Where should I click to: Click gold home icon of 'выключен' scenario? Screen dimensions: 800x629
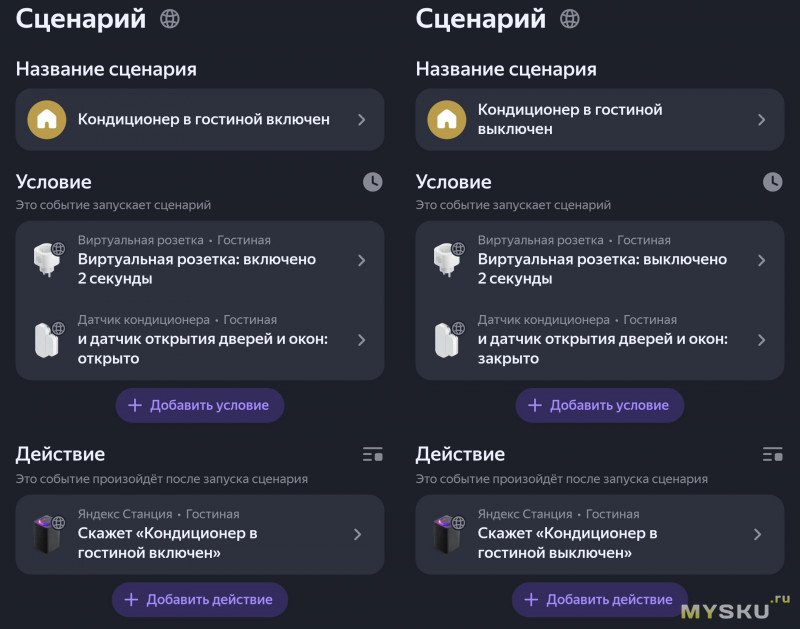coord(446,119)
